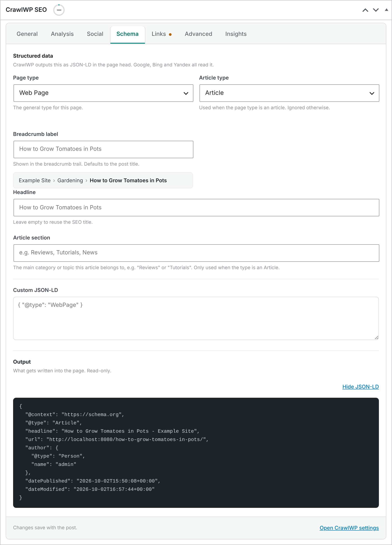Move the CrawlWP SEO panel down

[x=376, y=10]
